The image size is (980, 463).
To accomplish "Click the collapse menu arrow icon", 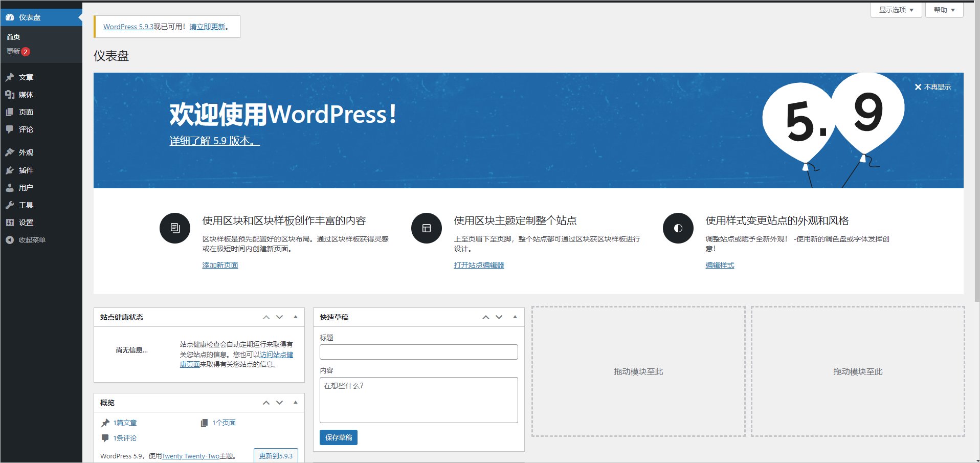I will coord(10,240).
